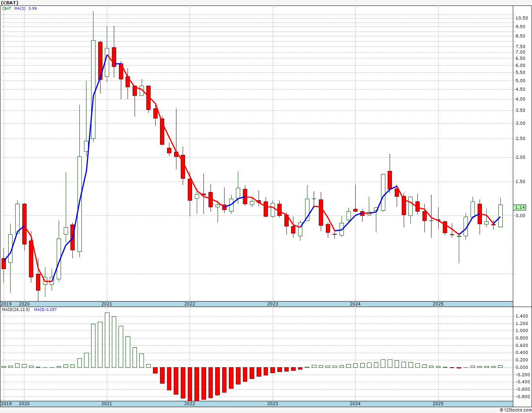Click 2020 on the MACD panel timeline
The width and height of the screenshot is (532, 413).
coord(24,404)
